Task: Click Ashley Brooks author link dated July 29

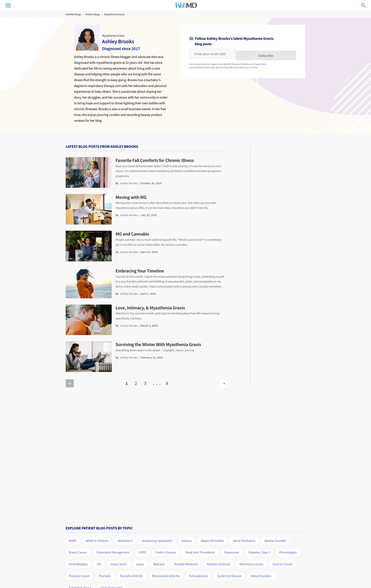Action: click(129, 215)
